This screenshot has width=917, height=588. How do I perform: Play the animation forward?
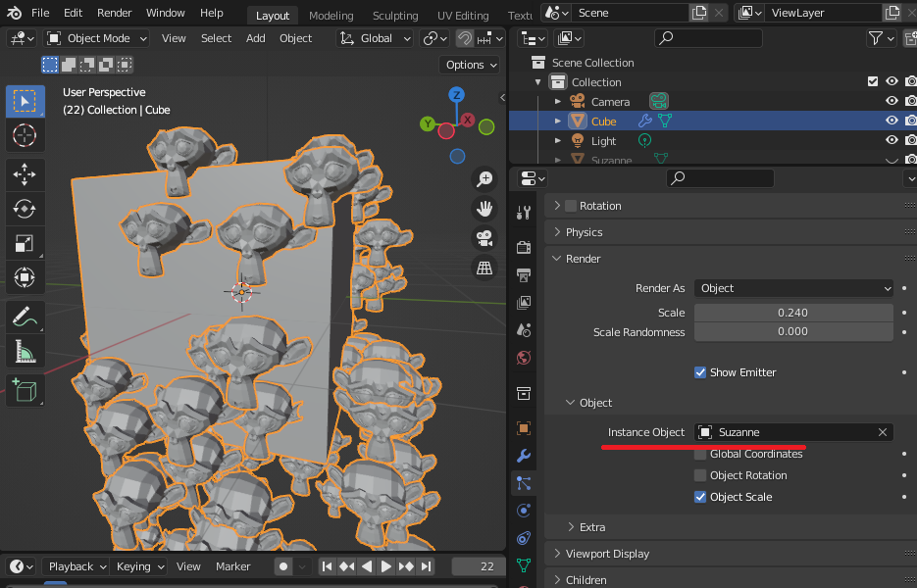tap(386, 566)
